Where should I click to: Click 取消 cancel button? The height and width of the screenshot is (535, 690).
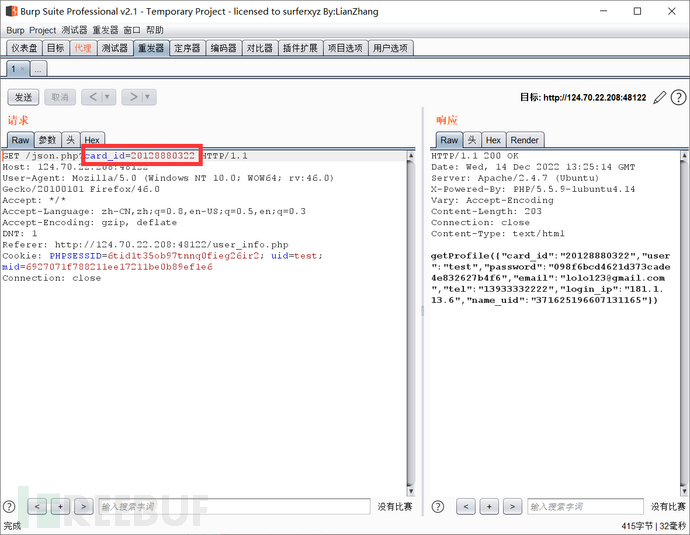(x=60, y=97)
